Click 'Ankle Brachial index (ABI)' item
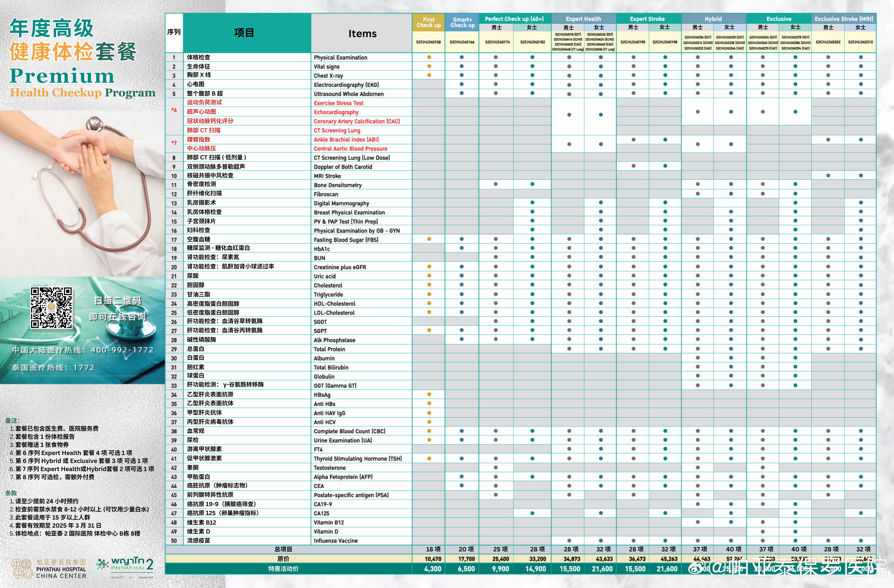This screenshot has width=894, height=588. point(346,139)
